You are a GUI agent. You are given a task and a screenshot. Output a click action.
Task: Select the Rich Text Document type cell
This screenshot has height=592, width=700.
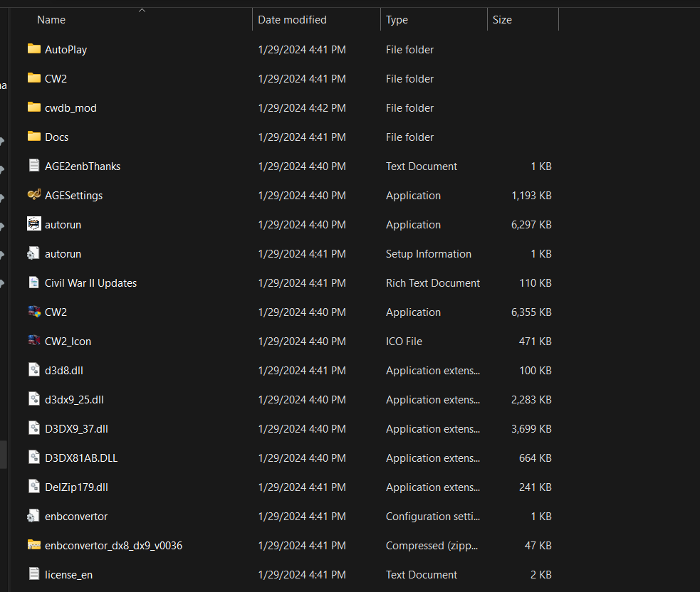tap(432, 283)
